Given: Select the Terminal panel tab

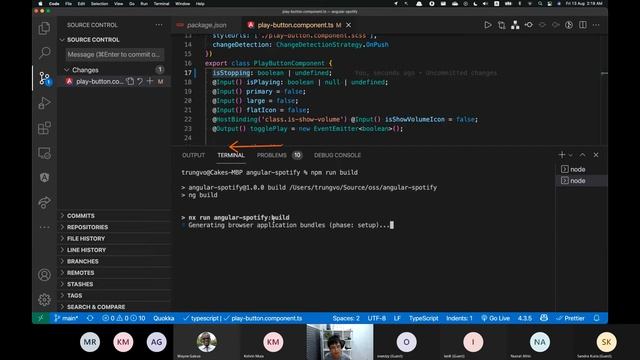Looking at the screenshot, I should pos(231,155).
